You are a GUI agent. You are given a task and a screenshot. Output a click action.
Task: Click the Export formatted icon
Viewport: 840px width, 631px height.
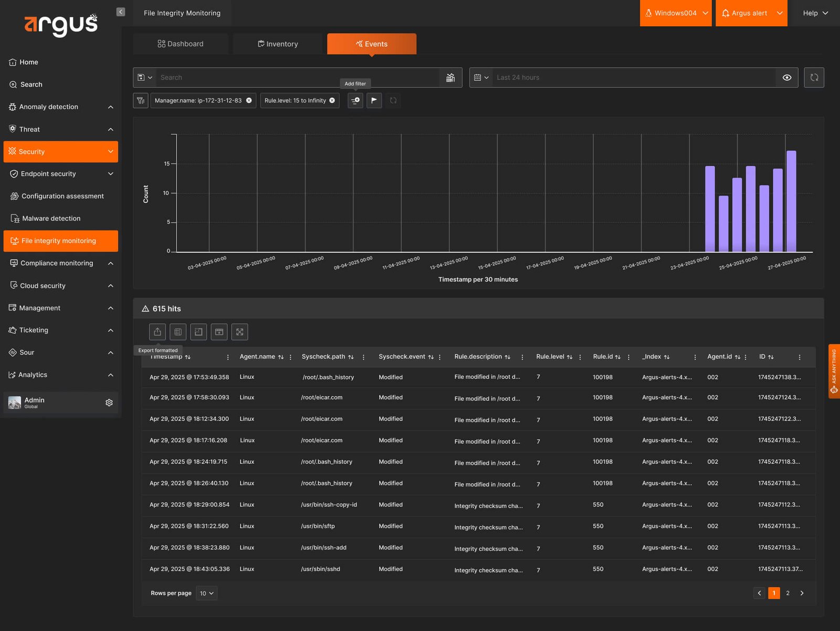point(157,332)
